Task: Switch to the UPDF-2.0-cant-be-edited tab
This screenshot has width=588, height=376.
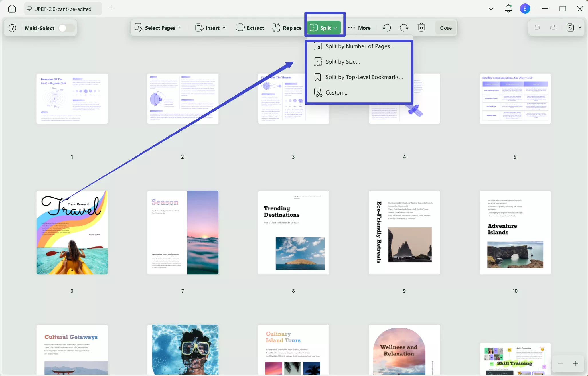Action: tap(63, 9)
